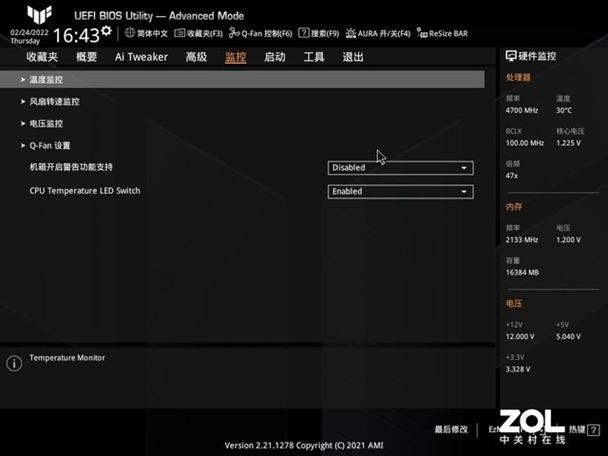
Task: Expand the 温度监控 submenu
Action: pyautogui.click(x=242, y=79)
